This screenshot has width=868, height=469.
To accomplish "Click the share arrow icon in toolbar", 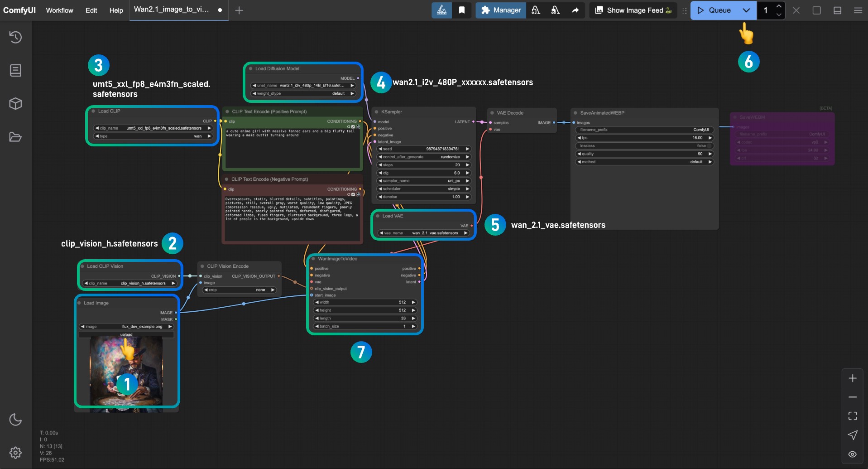I will tap(575, 10).
